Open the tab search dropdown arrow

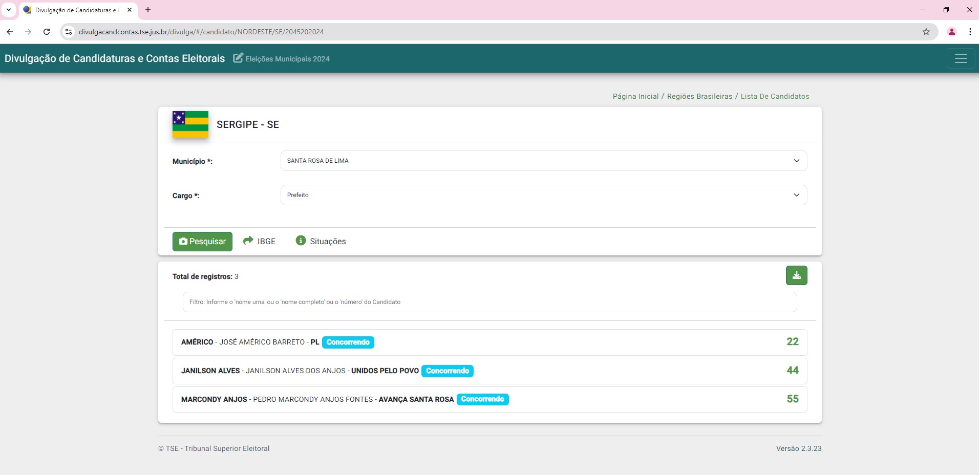click(x=9, y=10)
